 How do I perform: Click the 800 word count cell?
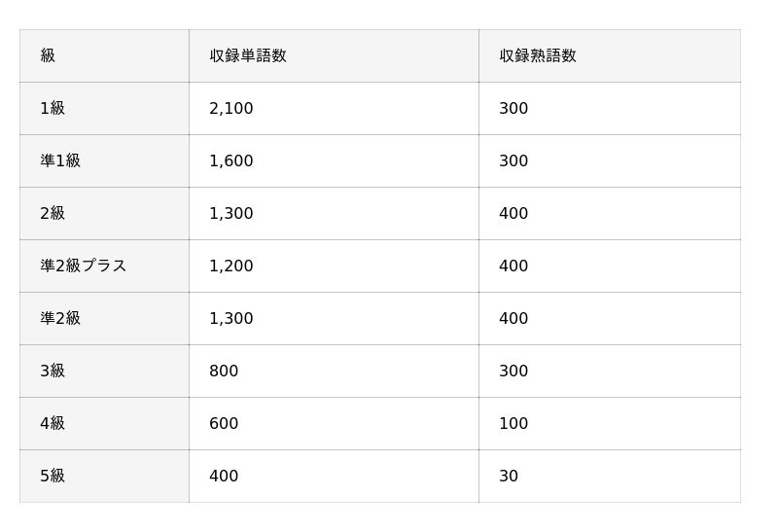(x=224, y=372)
